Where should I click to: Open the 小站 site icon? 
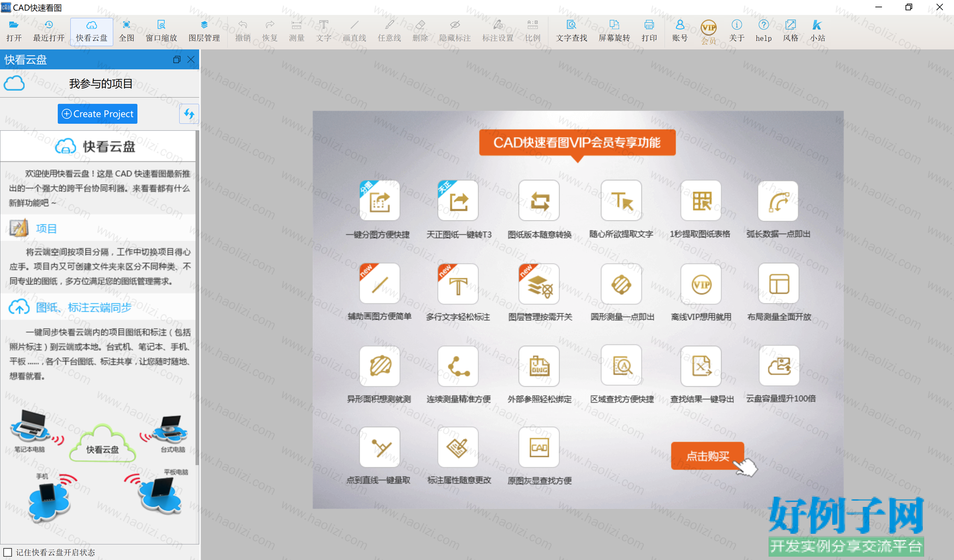pyautogui.click(x=817, y=31)
